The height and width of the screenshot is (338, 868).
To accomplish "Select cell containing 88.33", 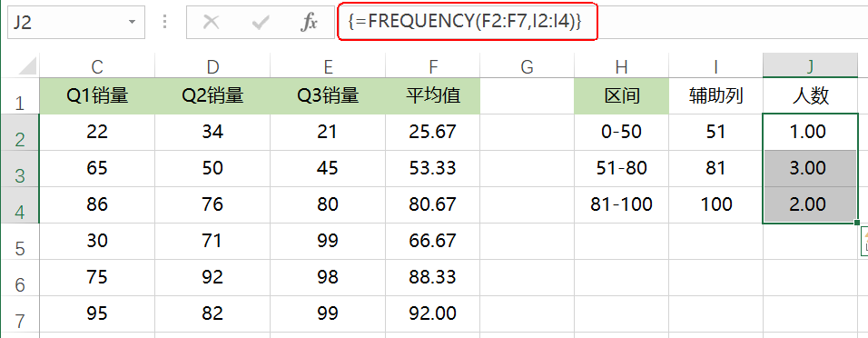I will pyautogui.click(x=433, y=277).
